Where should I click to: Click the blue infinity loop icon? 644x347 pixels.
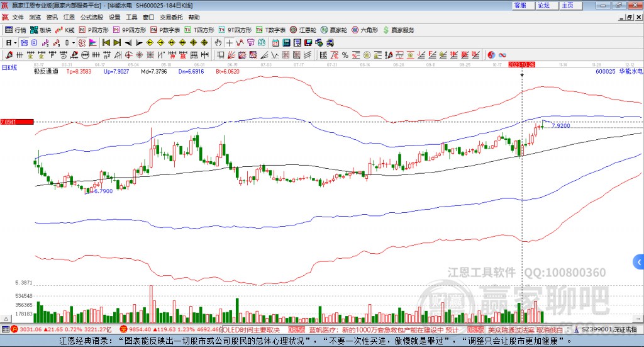(502, 55)
